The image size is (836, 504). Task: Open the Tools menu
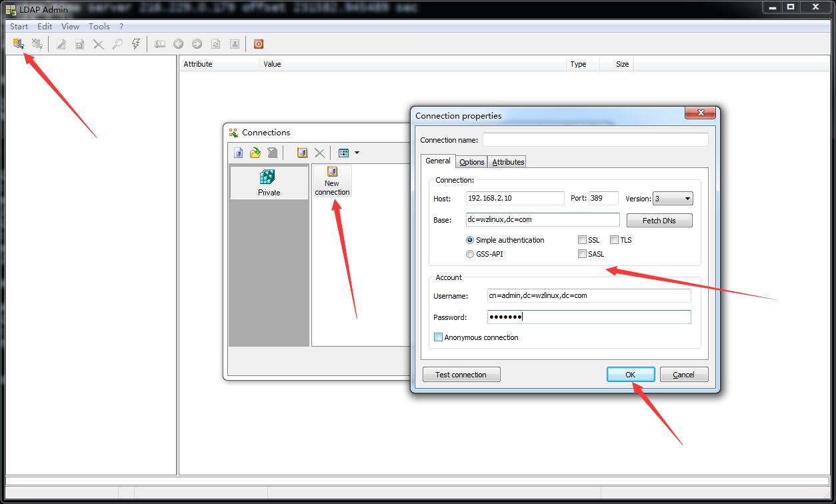99,27
